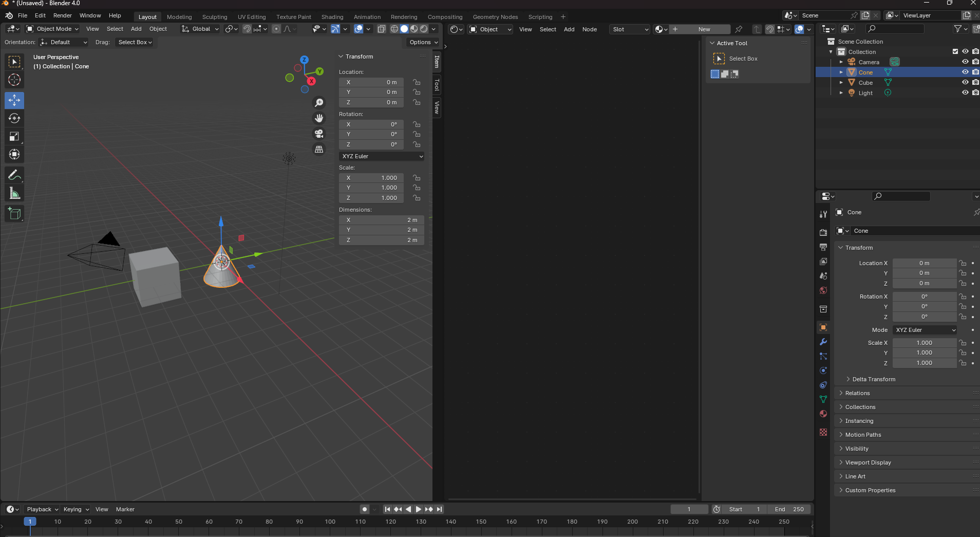Viewport: 980px width, 537px height.
Task: Select the Scale tool
Action: click(x=14, y=137)
